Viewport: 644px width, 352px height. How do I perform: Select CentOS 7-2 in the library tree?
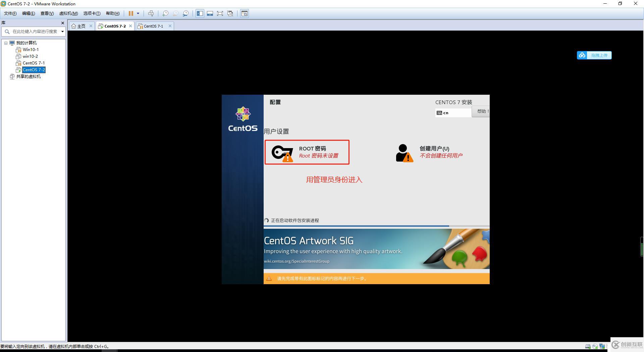click(34, 70)
